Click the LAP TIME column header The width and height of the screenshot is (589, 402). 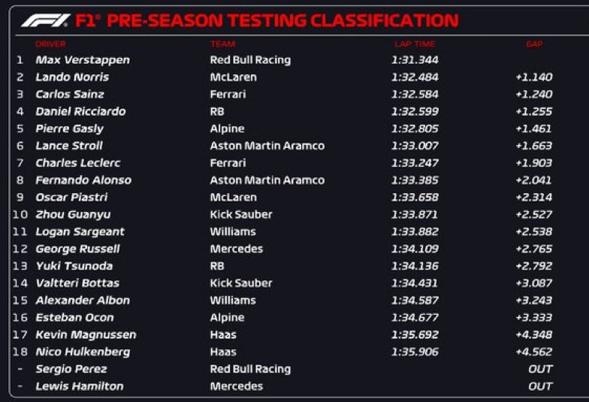tap(415, 44)
